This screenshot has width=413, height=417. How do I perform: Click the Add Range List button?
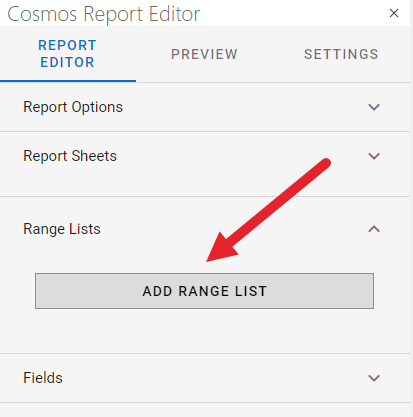(x=204, y=291)
